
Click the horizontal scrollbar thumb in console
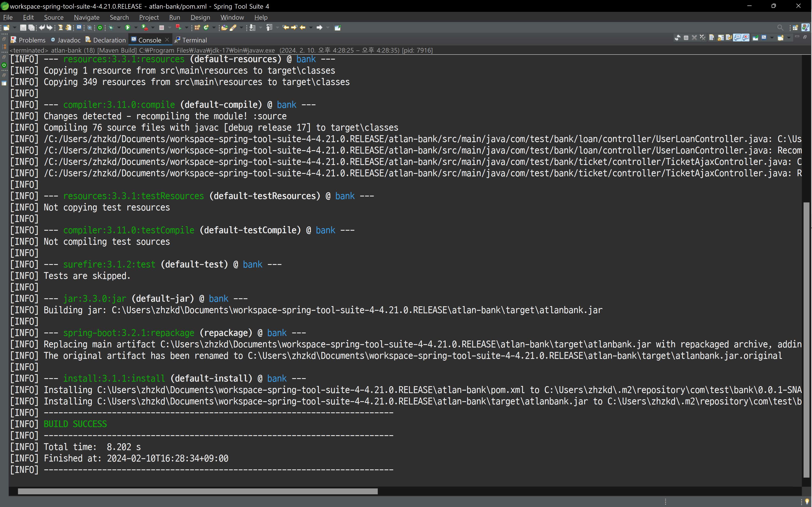tap(198, 491)
